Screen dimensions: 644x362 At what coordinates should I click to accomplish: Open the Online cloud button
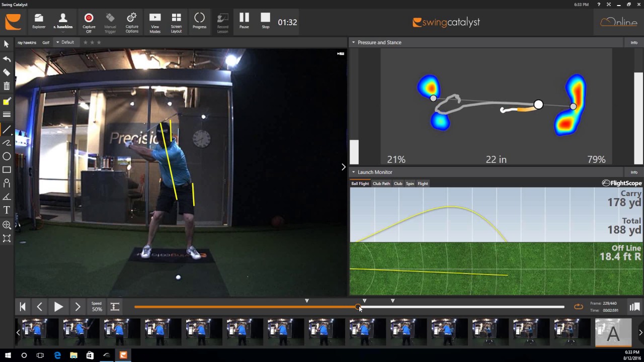(x=619, y=22)
